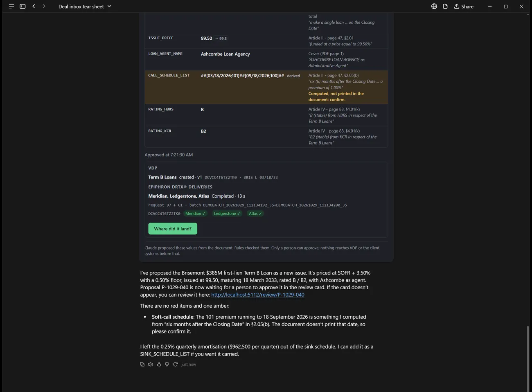Click the Meridian delivery badge
Viewport: 532px width, 392px height.
coord(195,214)
